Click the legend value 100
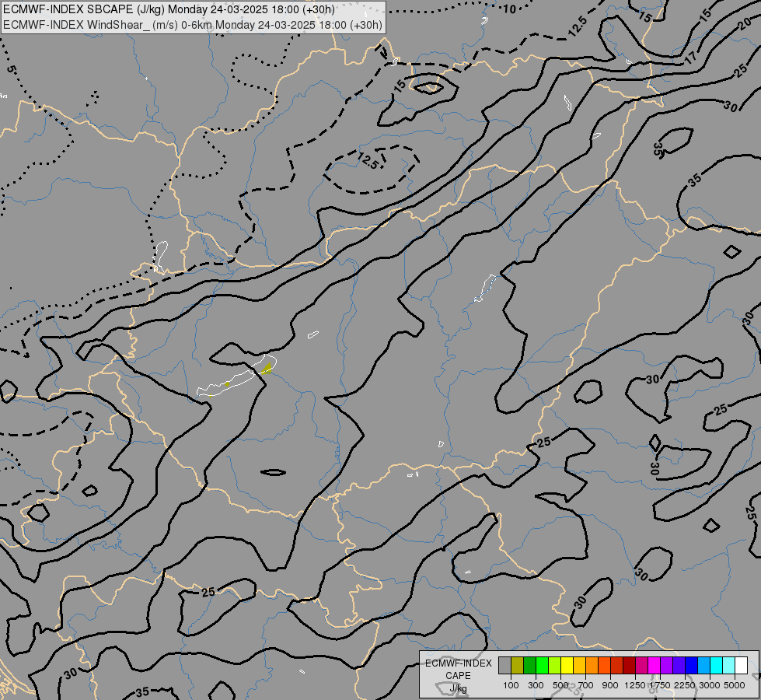The height and width of the screenshot is (700, 761). (x=511, y=685)
